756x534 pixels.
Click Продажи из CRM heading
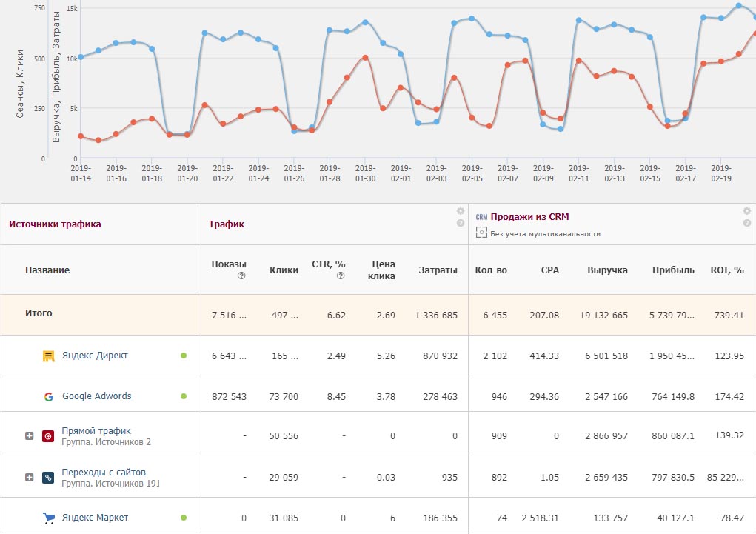point(529,216)
